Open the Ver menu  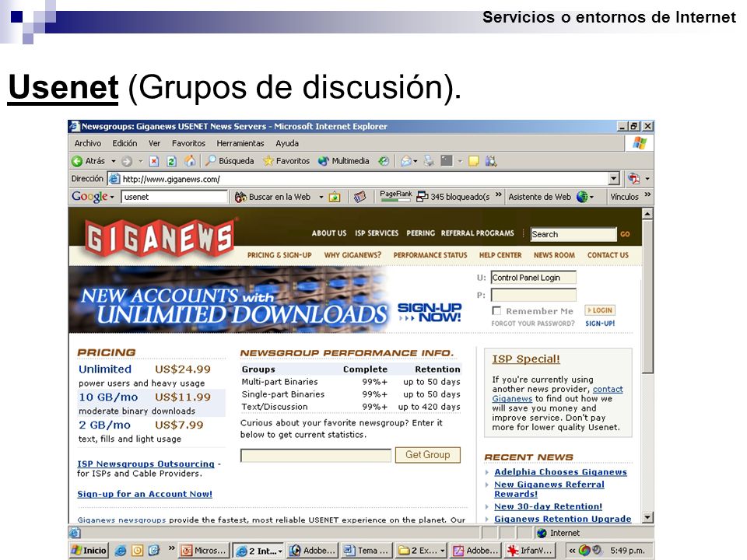154,143
